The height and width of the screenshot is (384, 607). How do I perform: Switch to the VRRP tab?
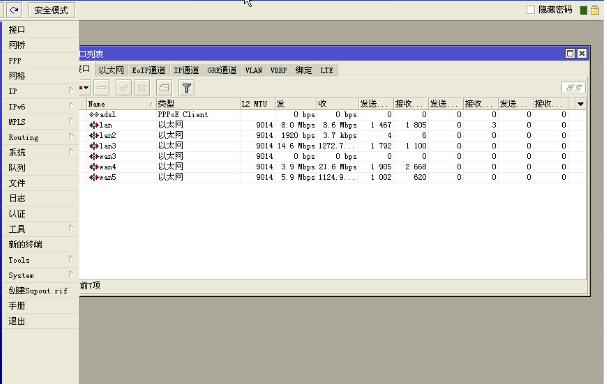pos(278,70)
